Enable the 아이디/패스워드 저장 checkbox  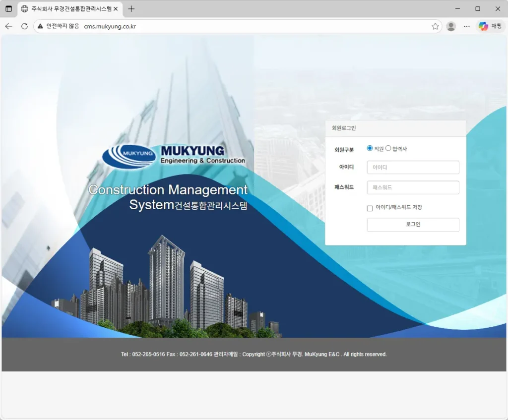click(x=370, y=208)
